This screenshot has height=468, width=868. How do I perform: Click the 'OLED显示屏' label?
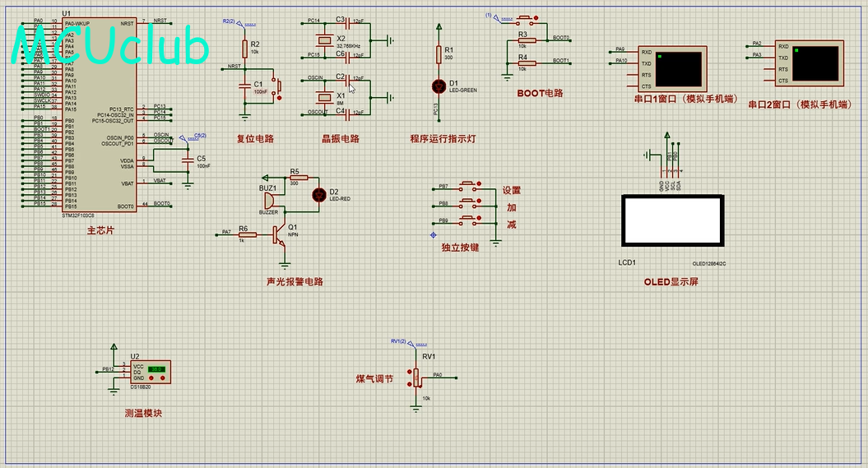(671, 281)
